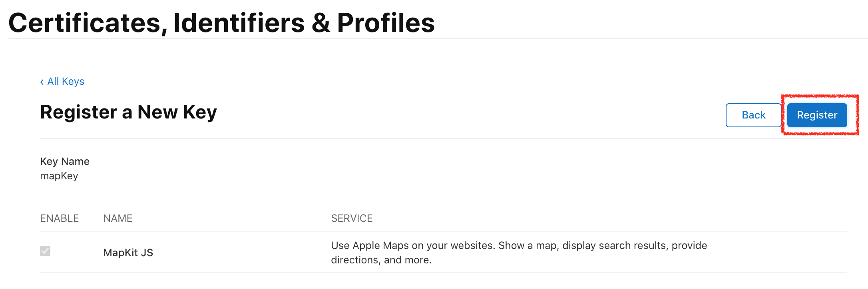Click the Key Name label
The width and height of the screenshot is (868, 289).
65,161
